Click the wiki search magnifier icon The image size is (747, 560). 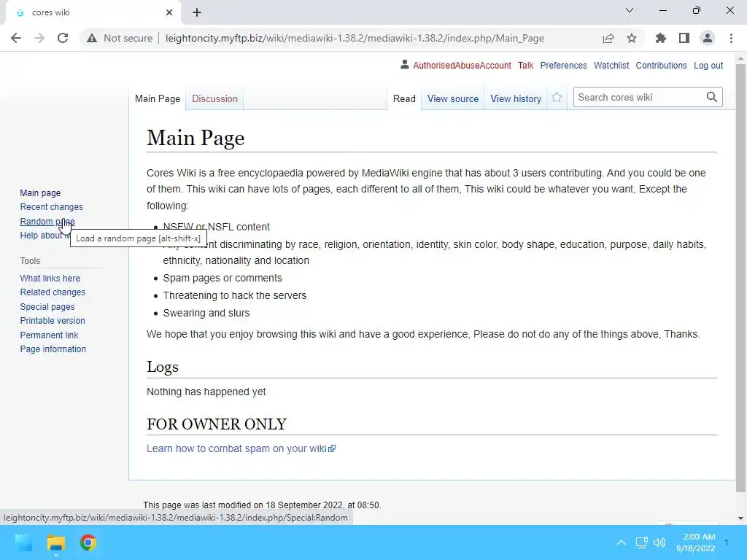[x=712, y=97]
